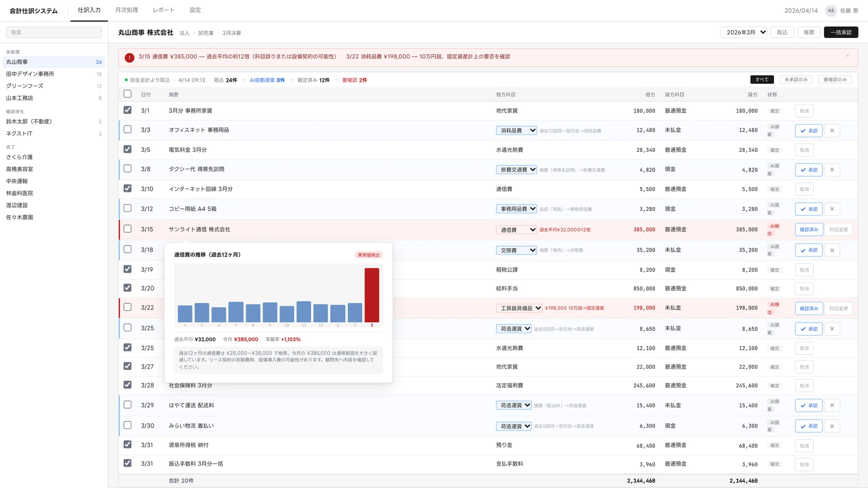Toggle the select-all header checkbox

coord(127,94)
